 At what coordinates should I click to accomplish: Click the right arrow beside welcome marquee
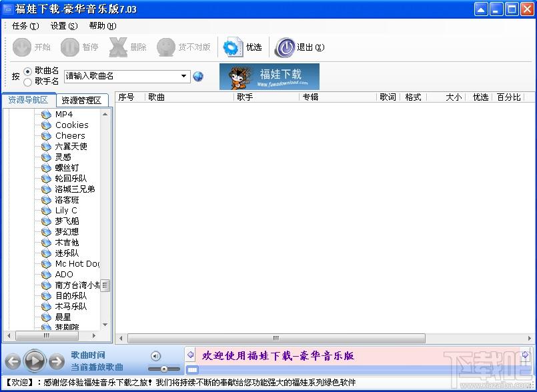click(x=526, y=355)
